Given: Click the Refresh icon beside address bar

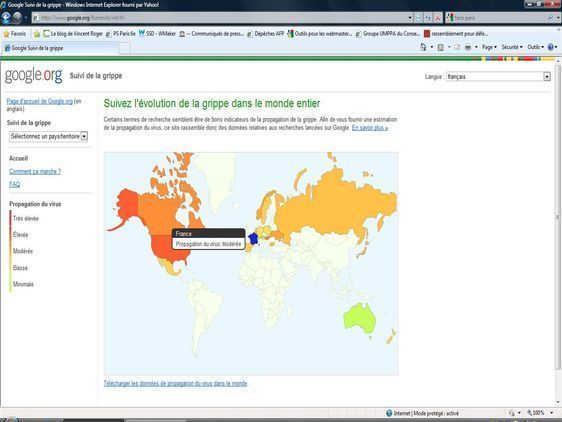Looking at the screenshot, I should point(428,18).
